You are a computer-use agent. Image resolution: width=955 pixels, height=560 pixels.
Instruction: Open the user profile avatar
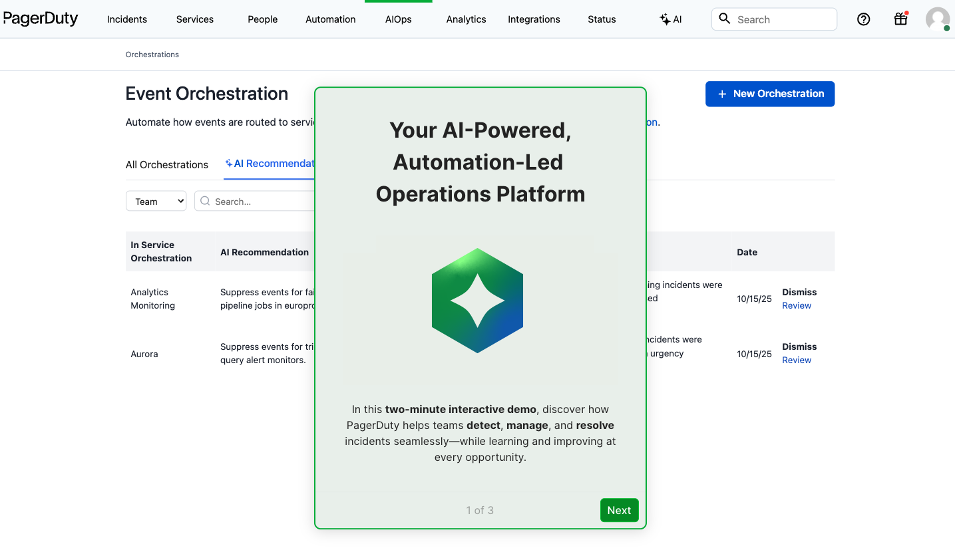tap(937, 19)
